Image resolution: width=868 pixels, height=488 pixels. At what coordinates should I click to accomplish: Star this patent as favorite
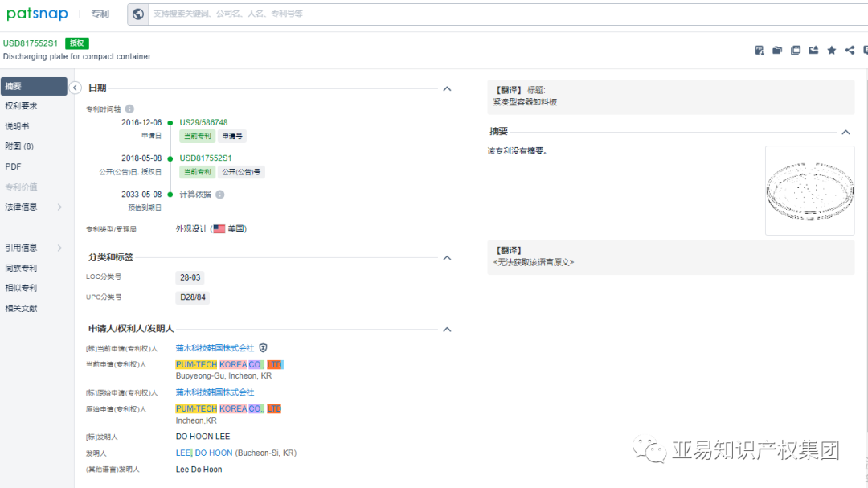point(832,51)
